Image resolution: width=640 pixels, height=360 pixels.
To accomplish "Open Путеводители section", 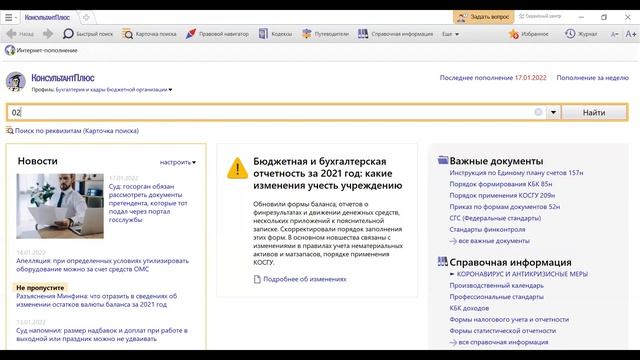I will point(325,34).
